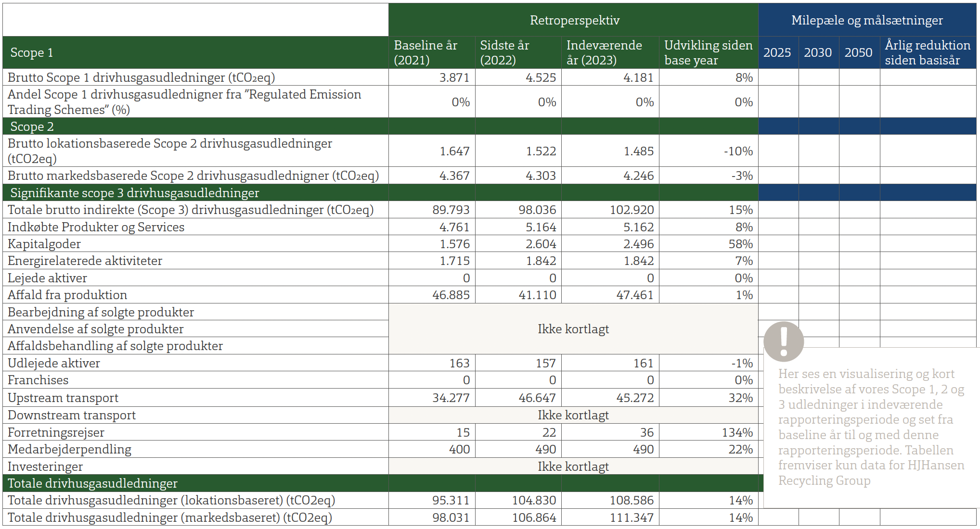Click the Affaldsbehandling af solgte produkter label
Image resolution: width=980 pixels, height=529 pixels.
tap(115, 346)
